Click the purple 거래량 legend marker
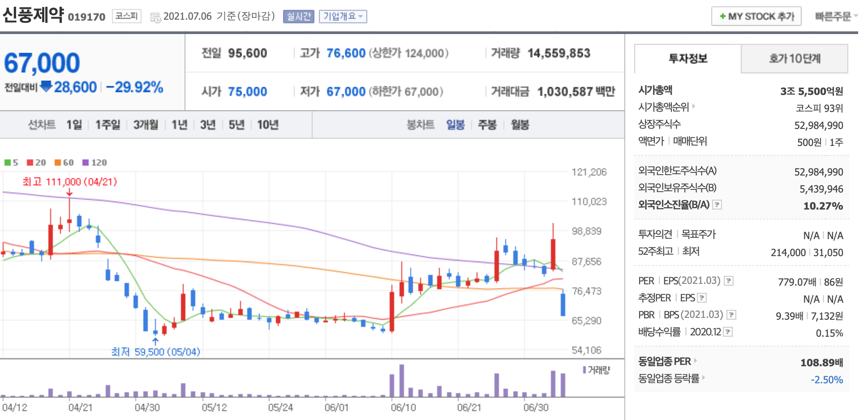Screen dimensions: 868x420 [x=584, y=370]
